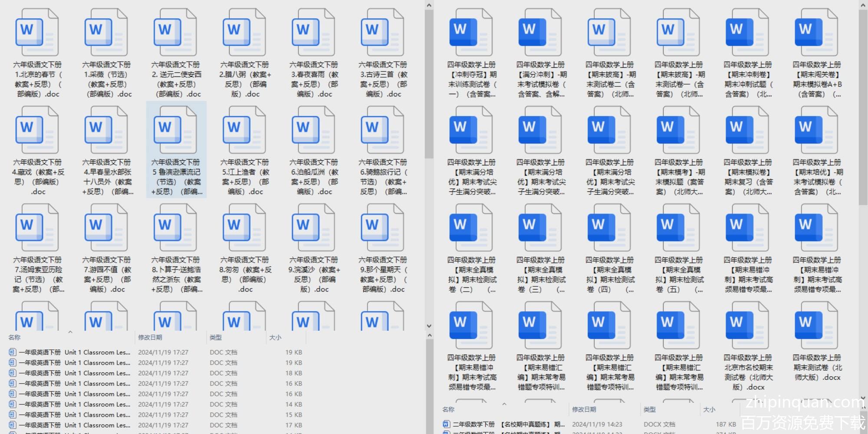This screenshot has width=868, height=434.
Task: Pick the 5.江上渔者 Word document
Action: pos(244,130)
